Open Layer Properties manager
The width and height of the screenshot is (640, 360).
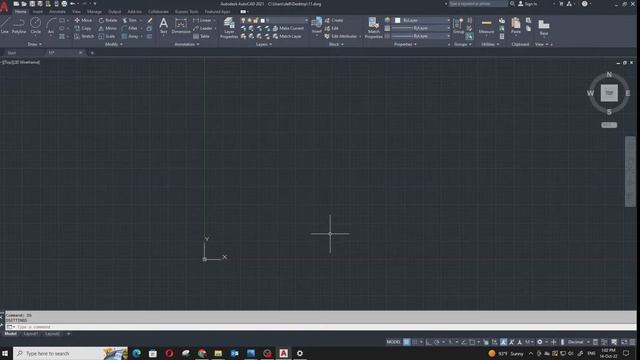click(229, 28)
